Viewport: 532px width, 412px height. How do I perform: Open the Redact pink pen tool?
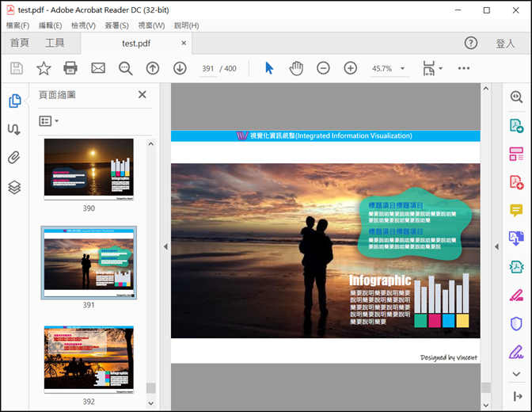[516, 296]
